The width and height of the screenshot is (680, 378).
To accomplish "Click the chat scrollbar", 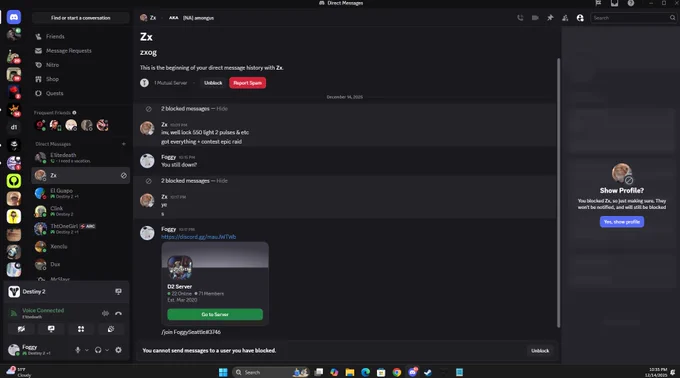I will (558, 193).
